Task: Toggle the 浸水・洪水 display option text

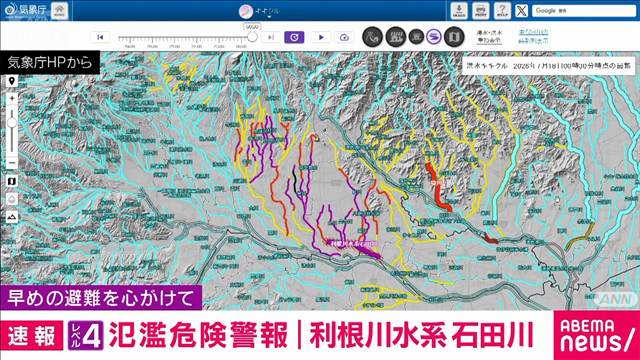Action: coord(489,37)
